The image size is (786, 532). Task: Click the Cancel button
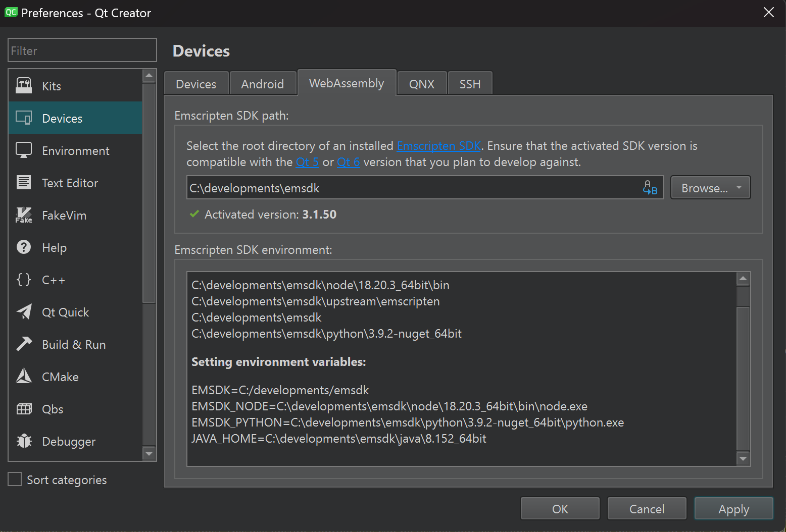pyautogui.click(x=647, y=509)
